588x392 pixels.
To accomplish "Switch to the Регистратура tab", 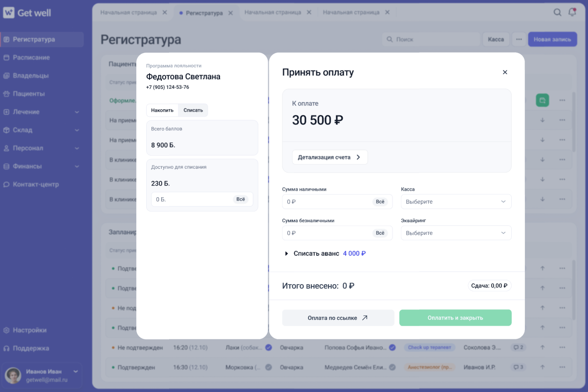I will click(204, 13).
